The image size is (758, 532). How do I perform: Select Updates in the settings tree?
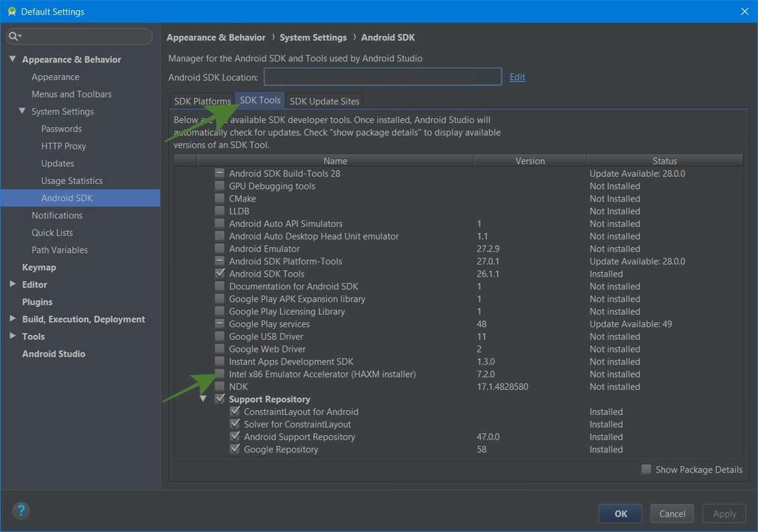(57, 164)
